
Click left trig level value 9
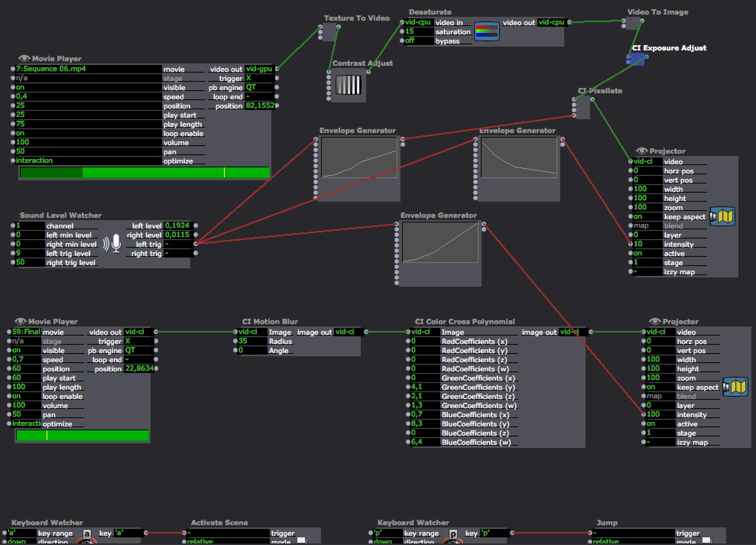pos(30,253)
